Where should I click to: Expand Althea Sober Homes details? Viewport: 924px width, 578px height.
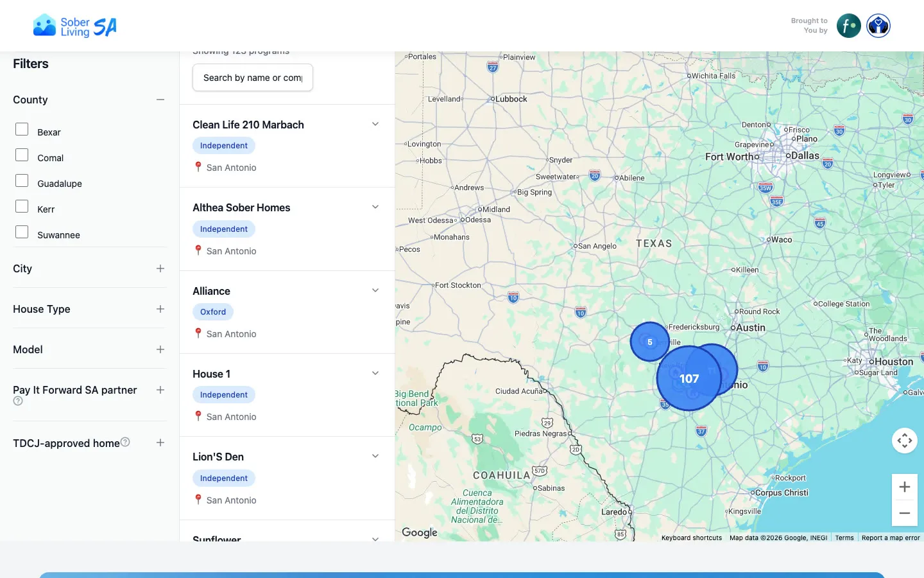tap(375, 207)
